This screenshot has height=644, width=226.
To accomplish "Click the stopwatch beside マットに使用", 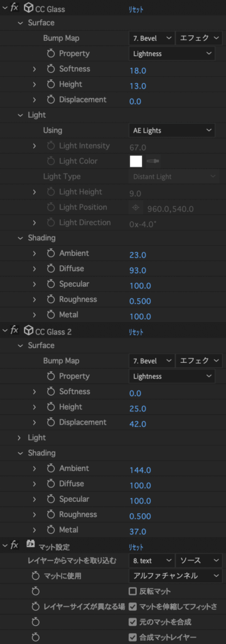I will pos(36,576).
